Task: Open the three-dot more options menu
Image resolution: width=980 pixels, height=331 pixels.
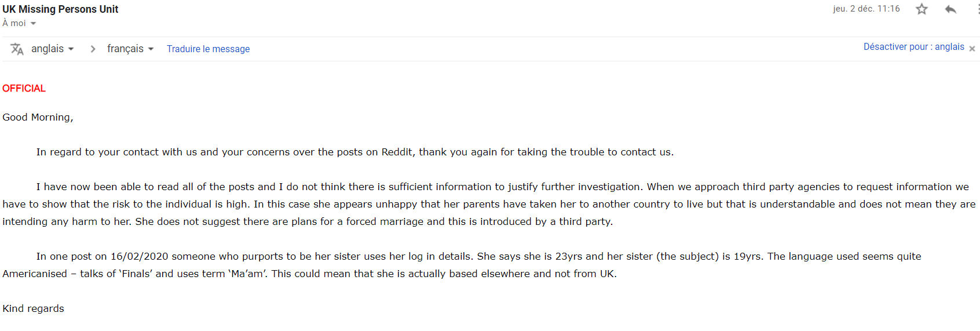Action: pyautogui.click(x=978, y=9)
